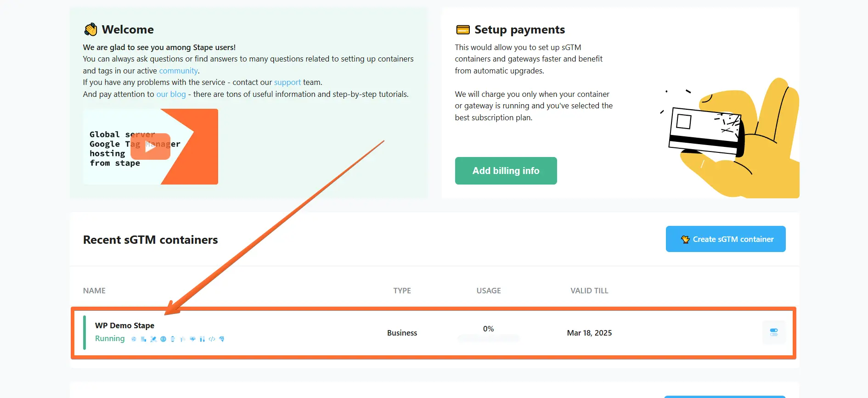868x398 pixels.
Task: Click the last icon after the code brackets
Action: (222, 339)
